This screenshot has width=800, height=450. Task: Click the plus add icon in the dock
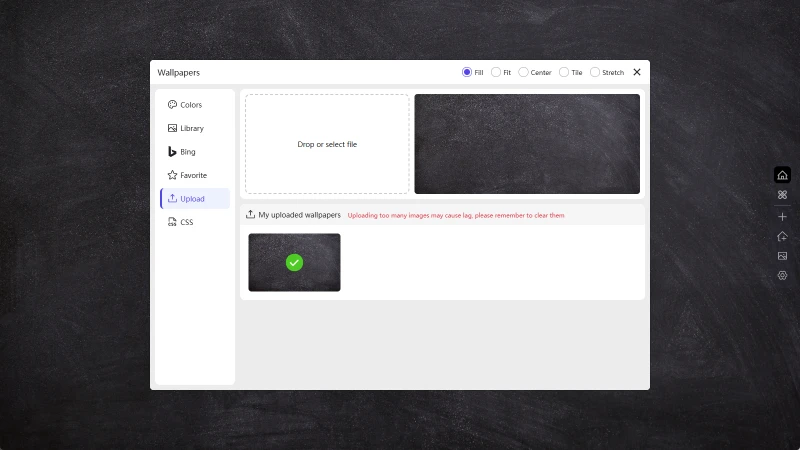pyautogui.click(x=782, y=216)
